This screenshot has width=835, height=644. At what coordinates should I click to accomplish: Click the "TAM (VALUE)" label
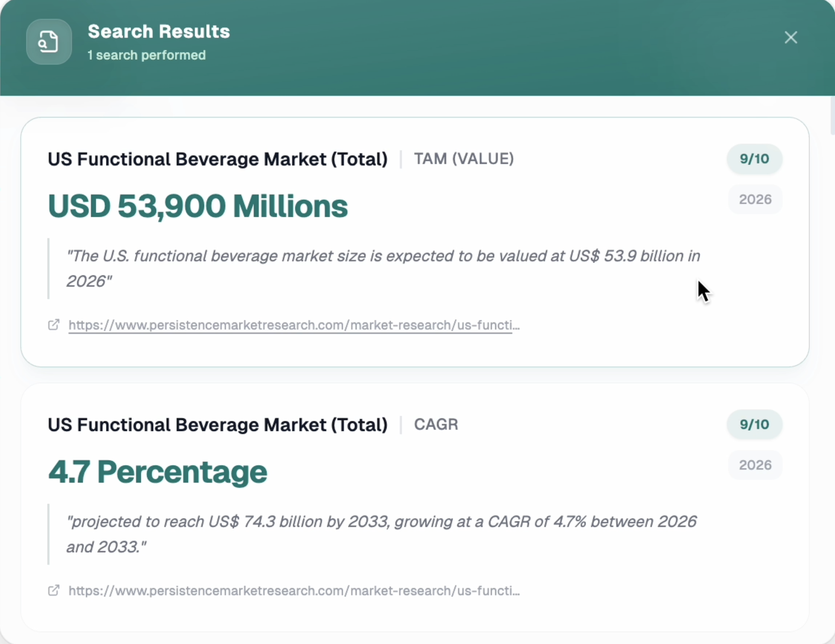click(x=464, y=159)
